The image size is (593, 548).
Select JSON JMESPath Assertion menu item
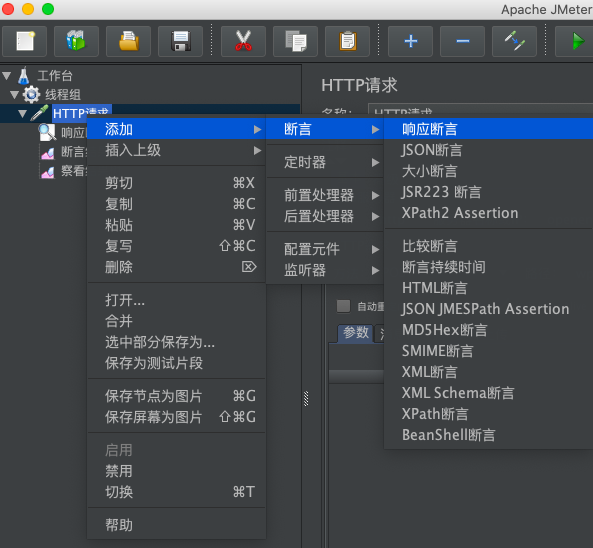pyautogui.click(x=489, y=309)
